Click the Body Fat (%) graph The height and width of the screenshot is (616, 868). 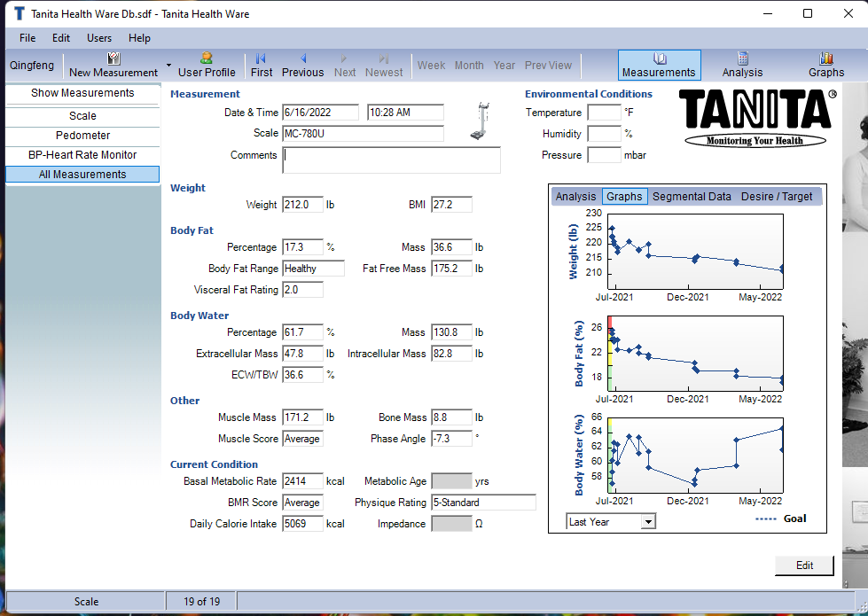pyautogui.click(x=695, y=354)
